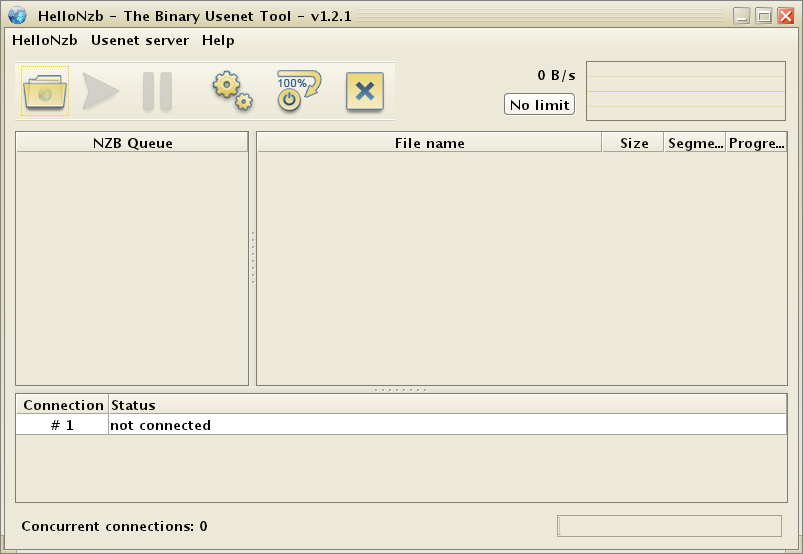Open the Help menu
This screenshot has width=803, height=554.
[218, 40]
